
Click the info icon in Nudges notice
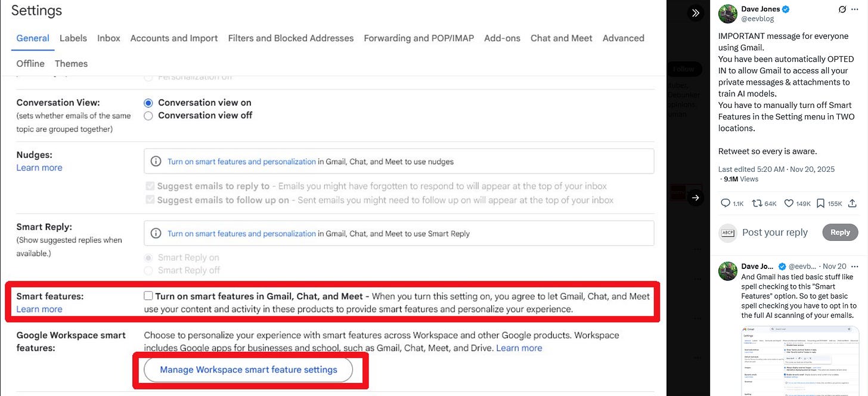point(156,162)
